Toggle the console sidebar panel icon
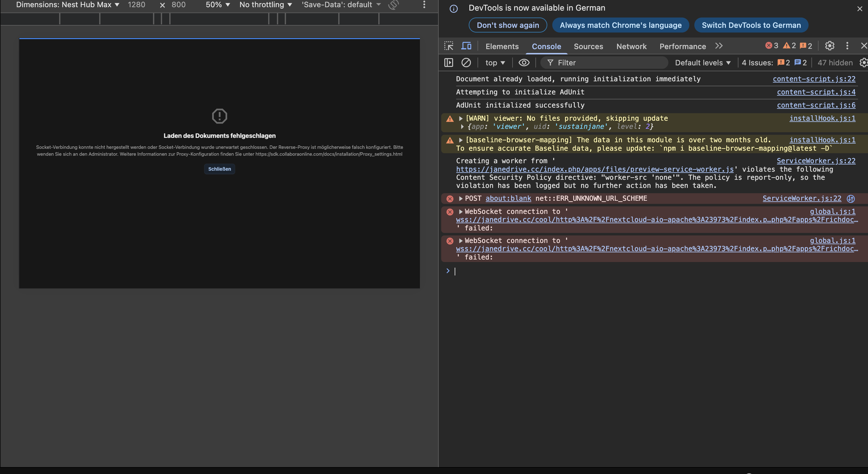This screenshot has height=474, width=868. click(448, 63)
